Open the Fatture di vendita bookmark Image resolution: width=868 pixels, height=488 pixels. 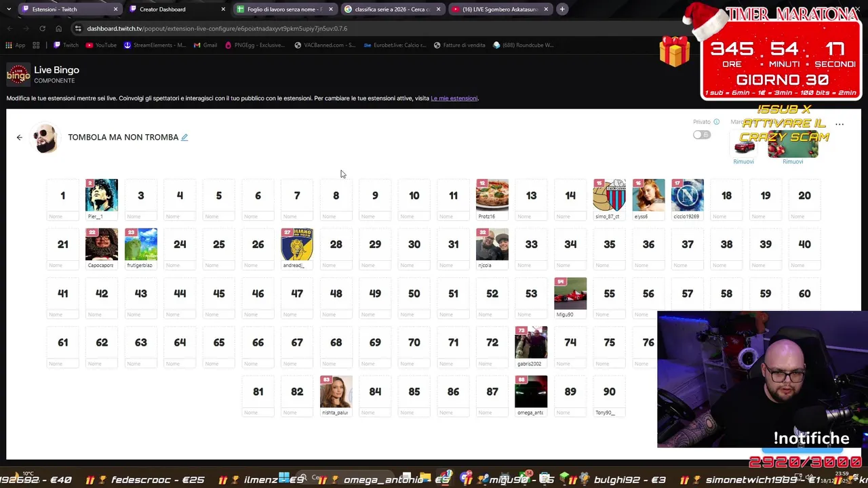[x=459, y=45]
